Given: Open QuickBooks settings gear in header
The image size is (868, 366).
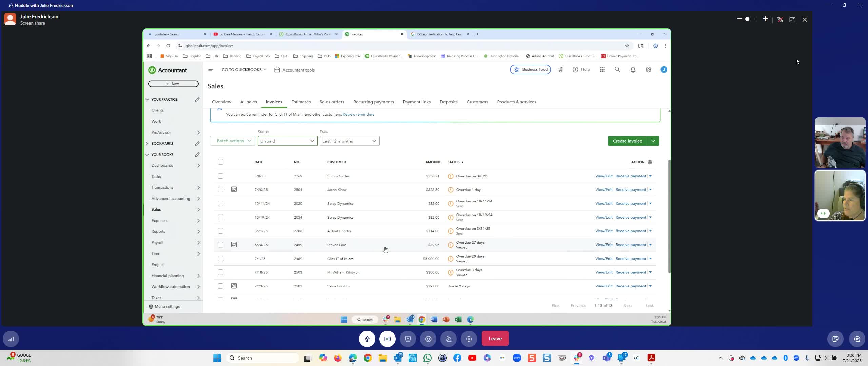Looking at the screenshot, I should coord(648,69).
